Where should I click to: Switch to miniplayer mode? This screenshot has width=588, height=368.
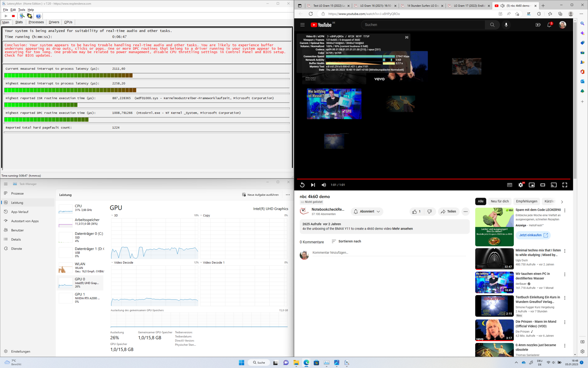pyautogui.click(x=532, y=185)
